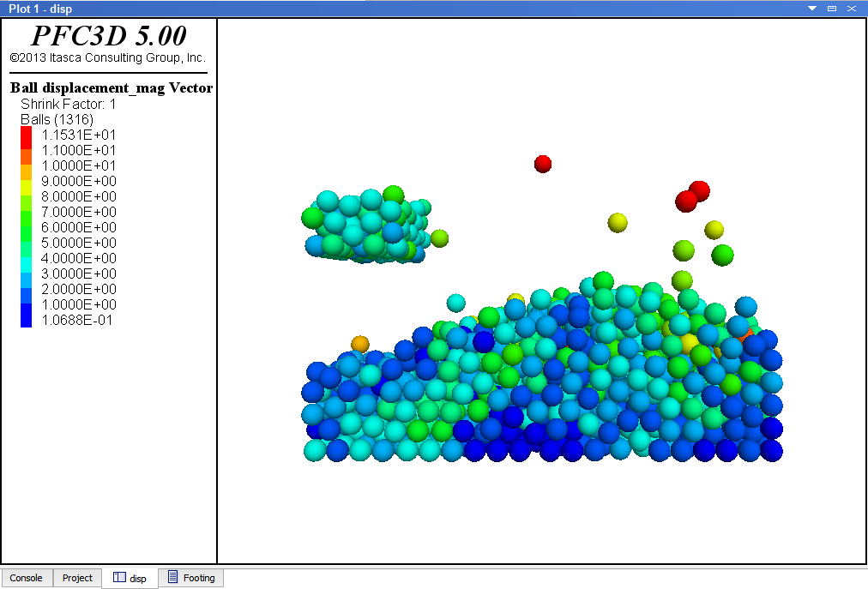Open the plot pane dropdown arrow

click(x=812, y=8)
